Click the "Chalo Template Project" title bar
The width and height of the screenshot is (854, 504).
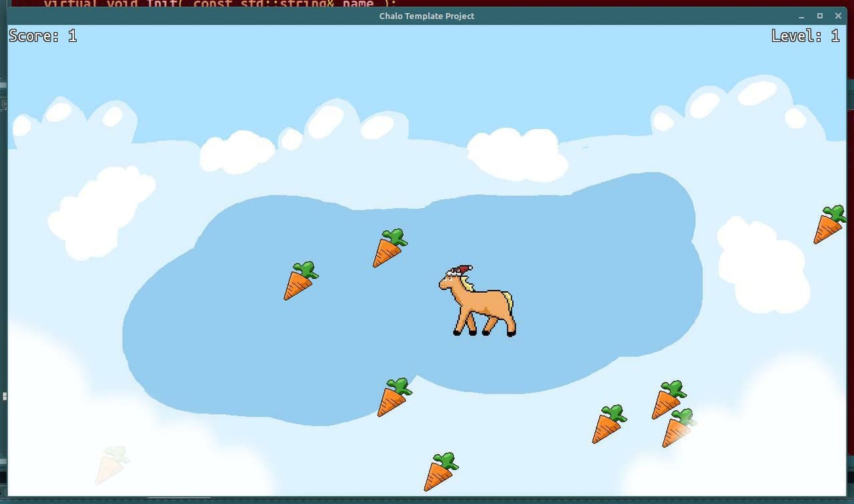(x=427, y=16)
